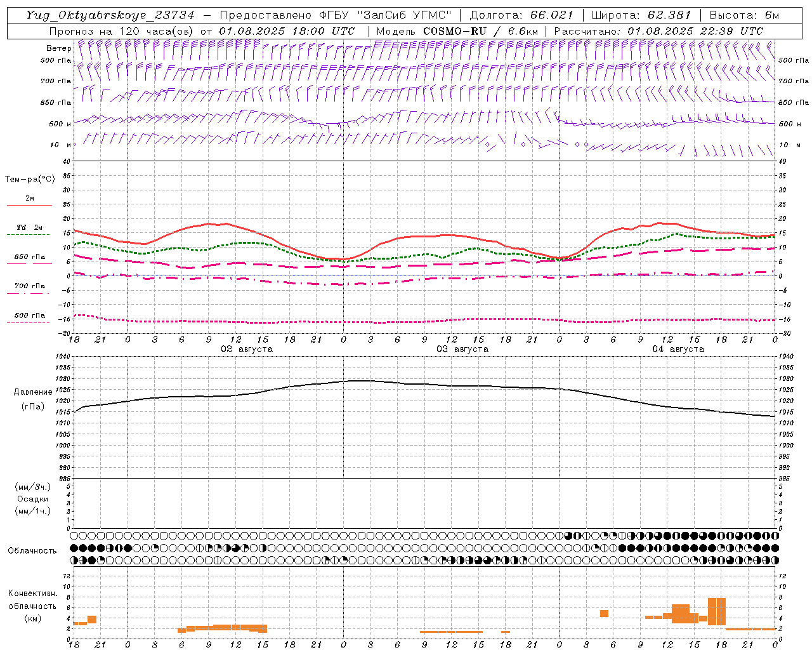The image size is (812, 650).
Task: Click the '(км)' unit label
Action: [33, 618]
